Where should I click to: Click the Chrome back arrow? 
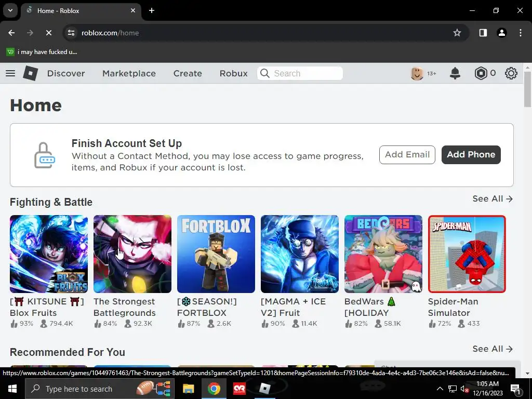[11, 33]
